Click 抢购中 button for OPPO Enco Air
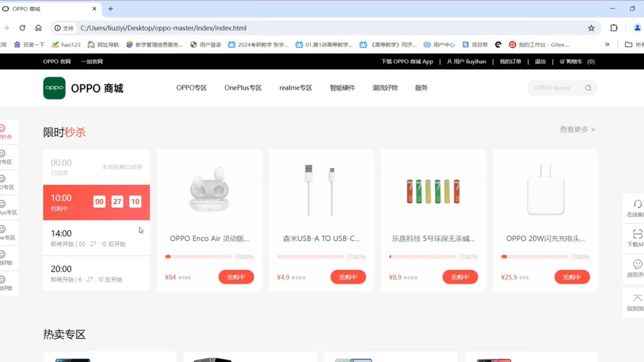The image size is (644, 362). [236, 277]
